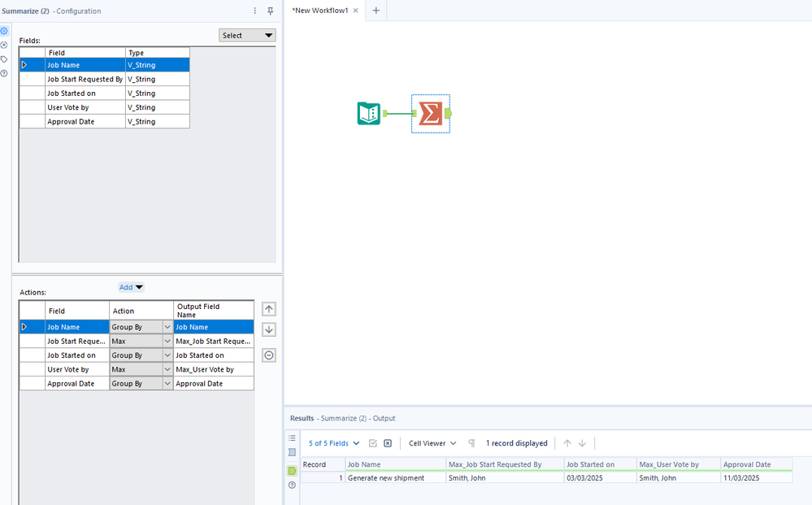Viewport: 812px width, 505px height.
Task: Open Action dropdown for User Vote by row
Action: 167,369
